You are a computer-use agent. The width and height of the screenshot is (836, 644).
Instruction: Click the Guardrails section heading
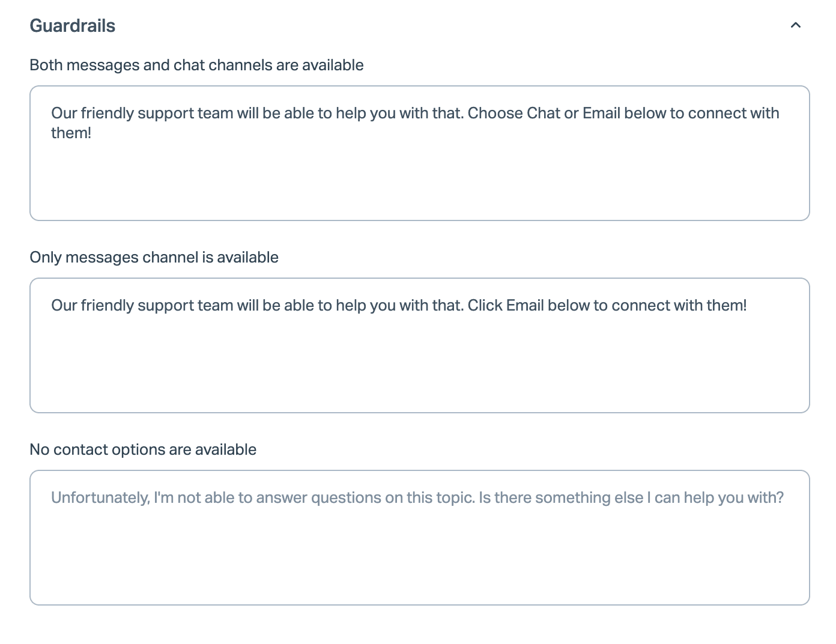(x=72, y=26)
